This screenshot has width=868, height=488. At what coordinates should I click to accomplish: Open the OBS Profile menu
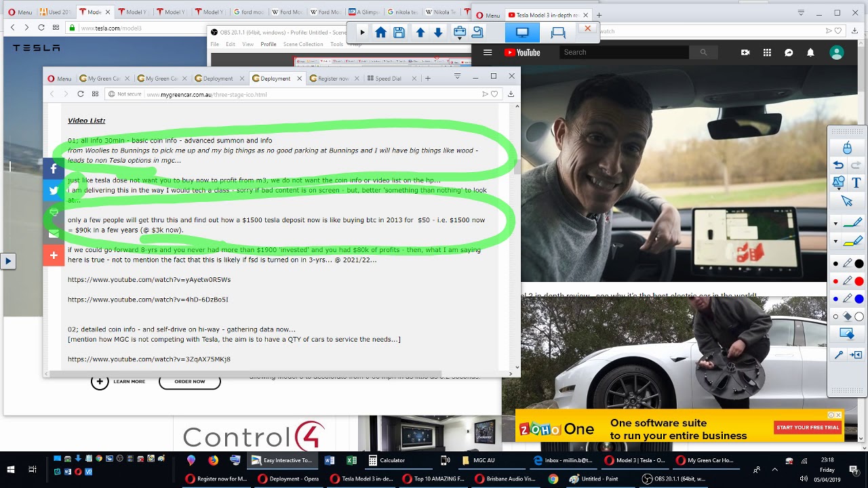[269, 44]
